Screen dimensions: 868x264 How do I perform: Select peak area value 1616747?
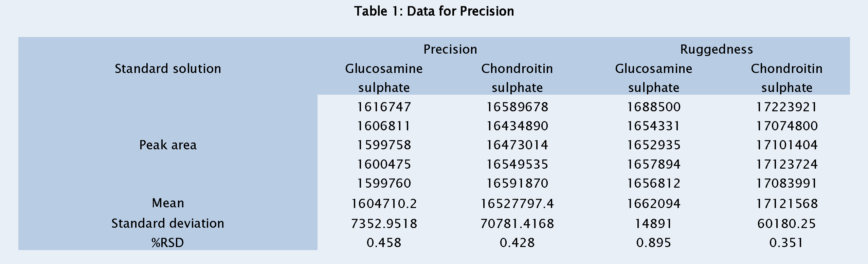384,107
